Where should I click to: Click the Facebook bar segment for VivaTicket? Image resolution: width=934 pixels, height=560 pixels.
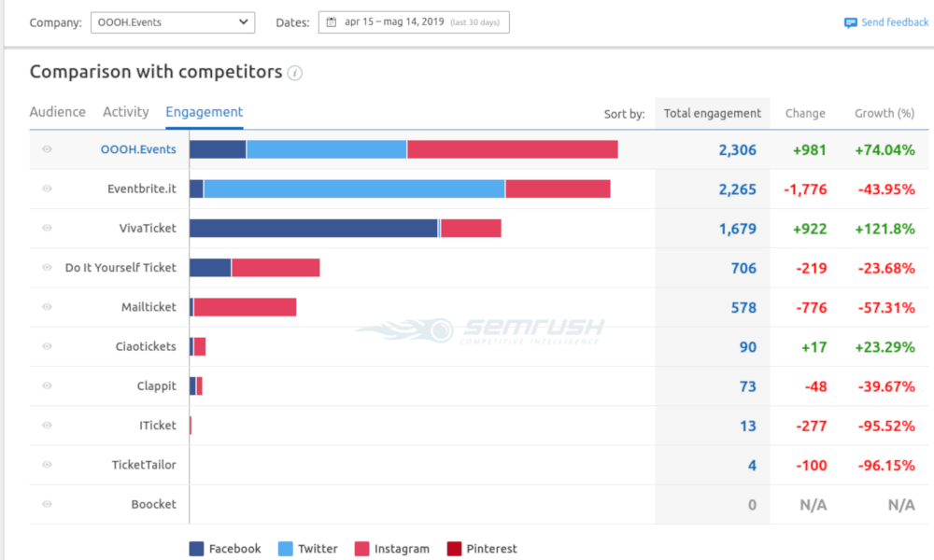click(313, 228)
